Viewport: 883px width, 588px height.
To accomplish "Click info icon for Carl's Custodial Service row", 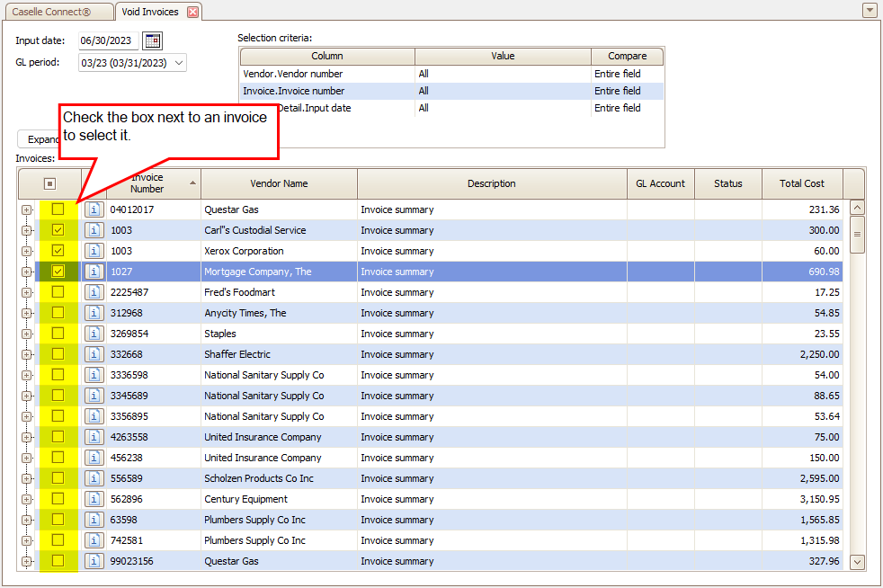I will (94, 230).
